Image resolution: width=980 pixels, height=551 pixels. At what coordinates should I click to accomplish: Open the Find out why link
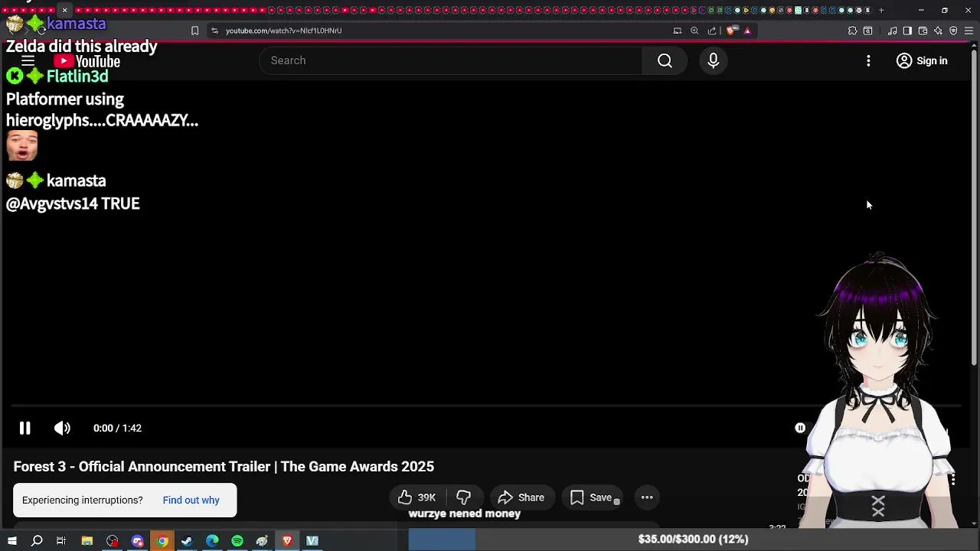pyautogui.click(x=191, y=500)
